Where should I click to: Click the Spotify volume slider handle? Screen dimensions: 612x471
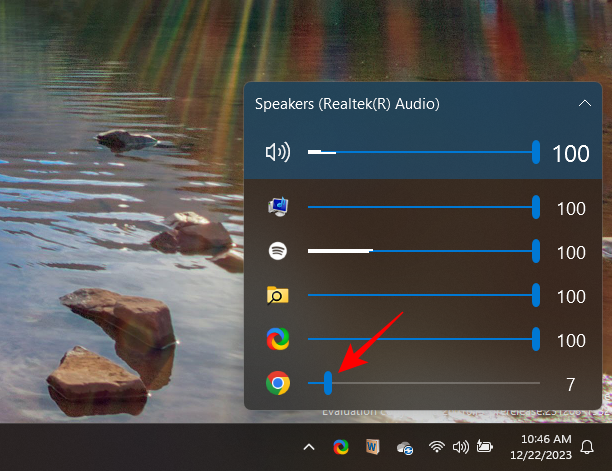click(536, 252)
